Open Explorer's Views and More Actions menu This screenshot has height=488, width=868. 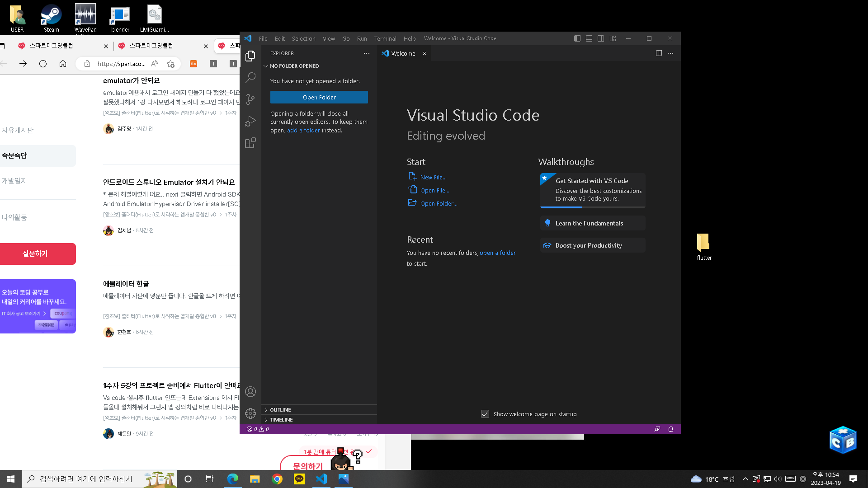pyautogui.click(x=367, y=53)
